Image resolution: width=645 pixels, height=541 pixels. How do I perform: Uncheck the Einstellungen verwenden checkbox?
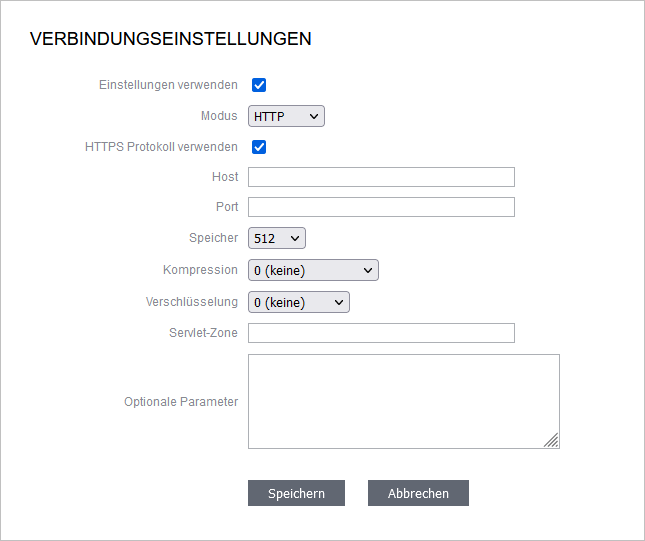[x=259, y=85]
